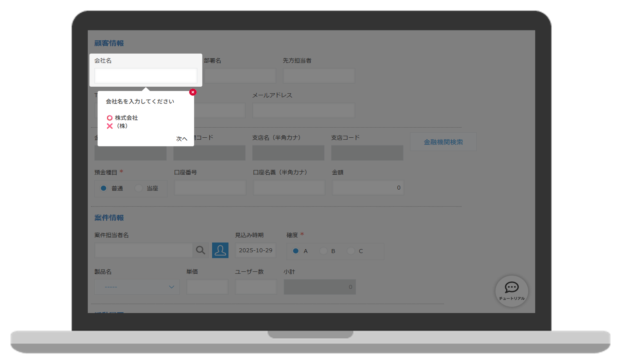Focus the 金額 amount field
The image size is (621, 364).
coord(368,188)
